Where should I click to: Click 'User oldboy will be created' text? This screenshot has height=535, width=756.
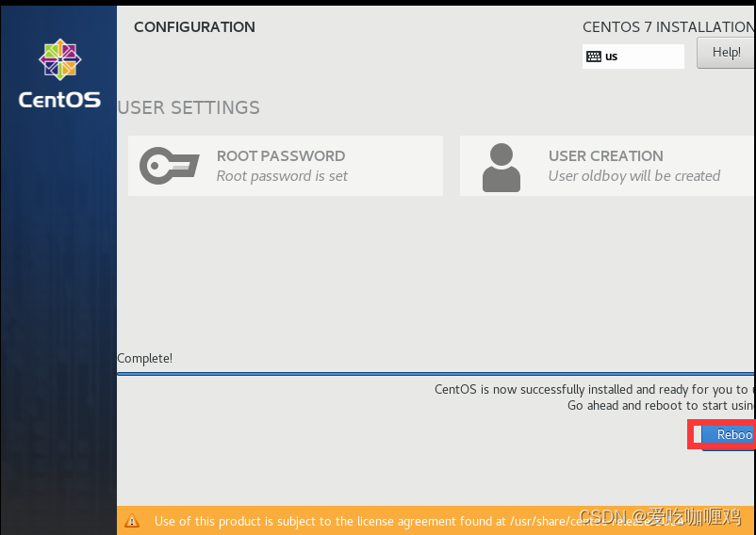click(x=634, y=176)
